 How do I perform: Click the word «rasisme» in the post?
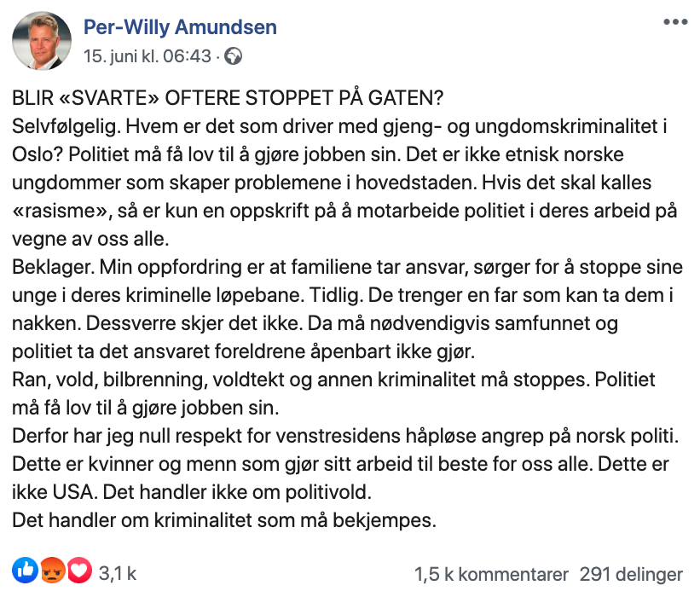tap(53, 209)
